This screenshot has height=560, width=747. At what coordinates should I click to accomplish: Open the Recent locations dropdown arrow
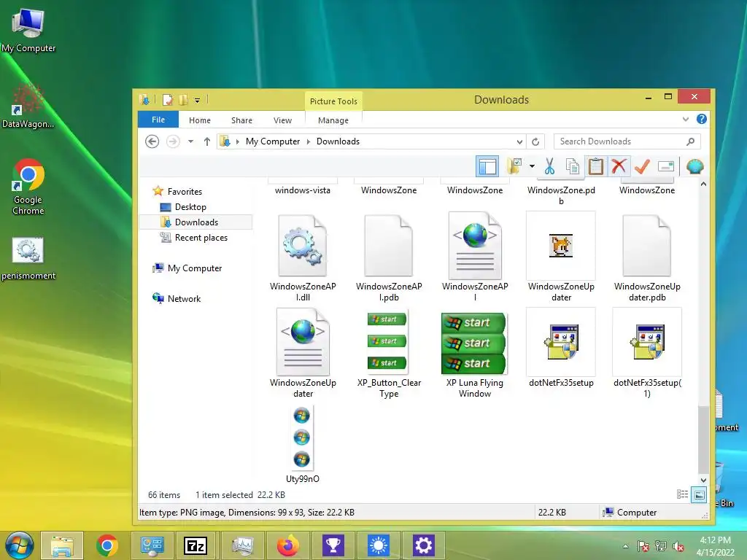click(190, 141)
